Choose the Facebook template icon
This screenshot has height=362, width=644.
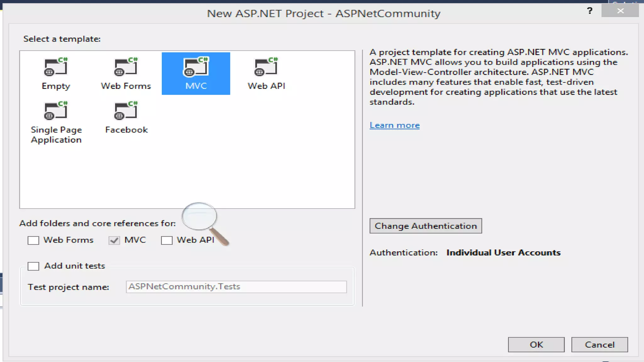[x=126, y=111]
